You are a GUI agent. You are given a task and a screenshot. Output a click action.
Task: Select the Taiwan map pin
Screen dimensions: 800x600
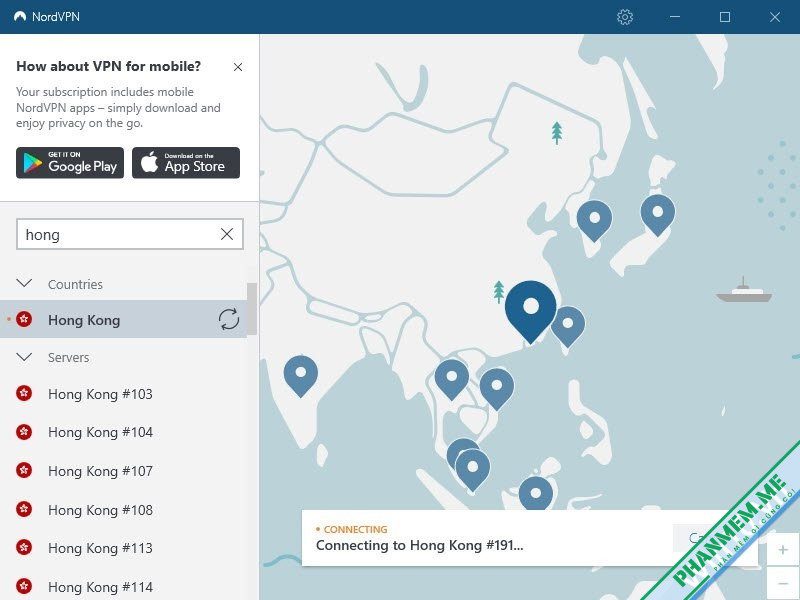tap(568, 327)
